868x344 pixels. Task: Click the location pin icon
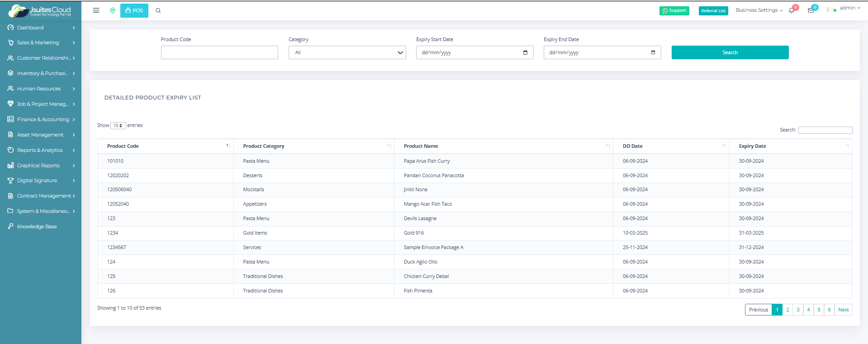tap(113, 10)
